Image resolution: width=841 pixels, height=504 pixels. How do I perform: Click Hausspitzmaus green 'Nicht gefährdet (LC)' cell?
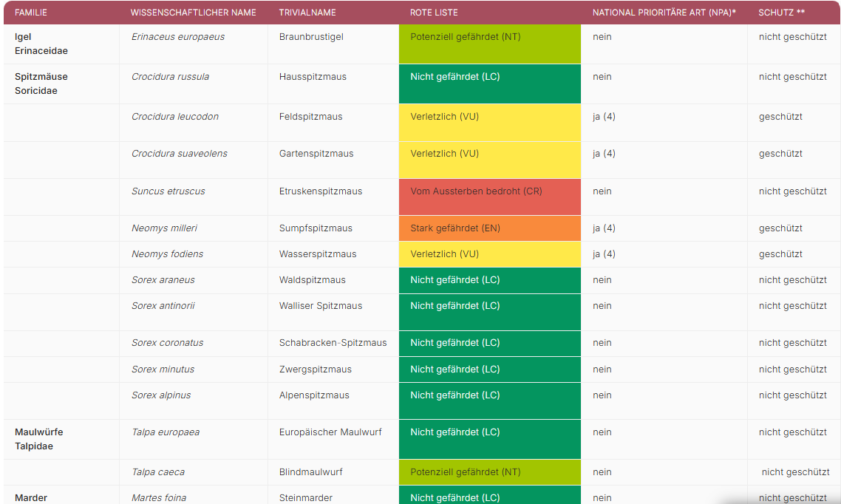tap(489, 83)
